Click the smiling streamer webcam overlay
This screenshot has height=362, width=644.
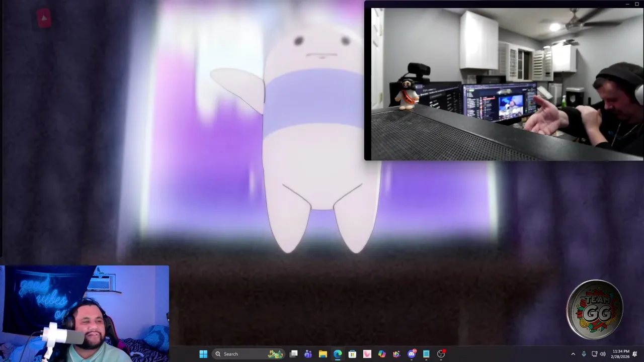click(85, 314)
